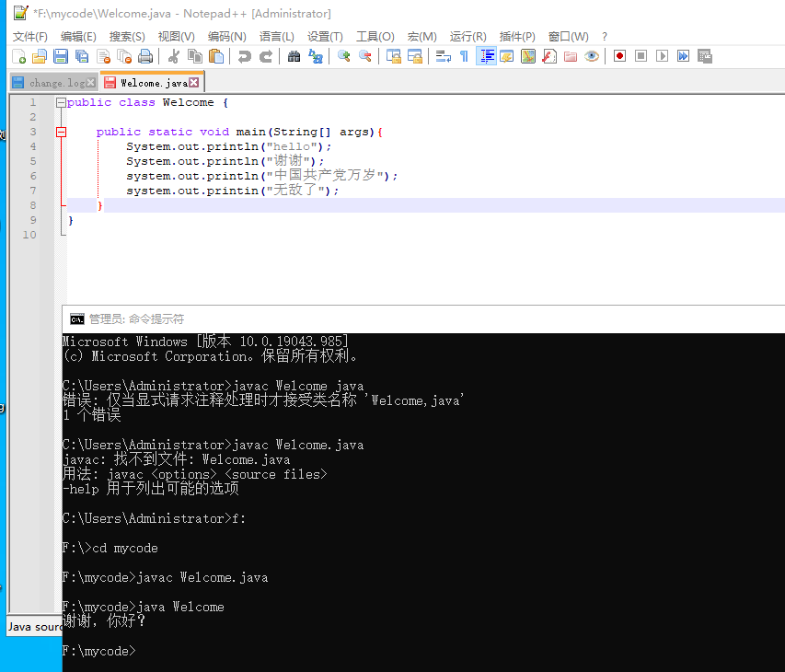
Task: Click the Copy toolbar icon
Action: click(195, 56)
